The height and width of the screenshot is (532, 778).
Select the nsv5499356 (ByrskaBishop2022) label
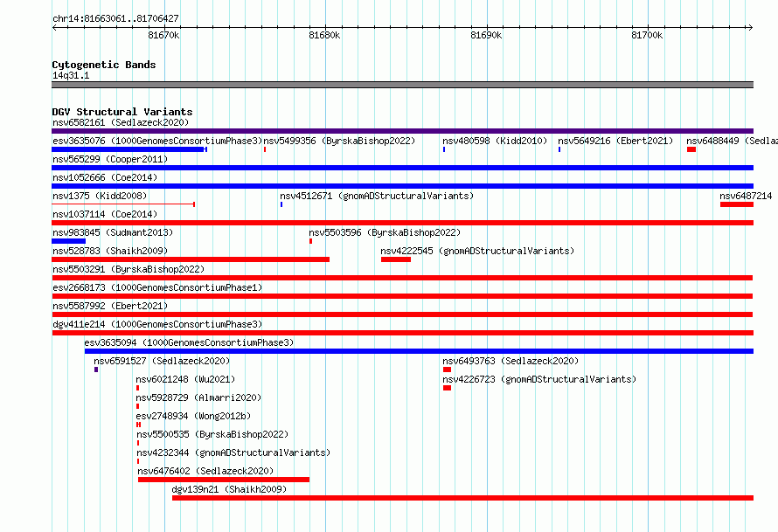[339, 141]
